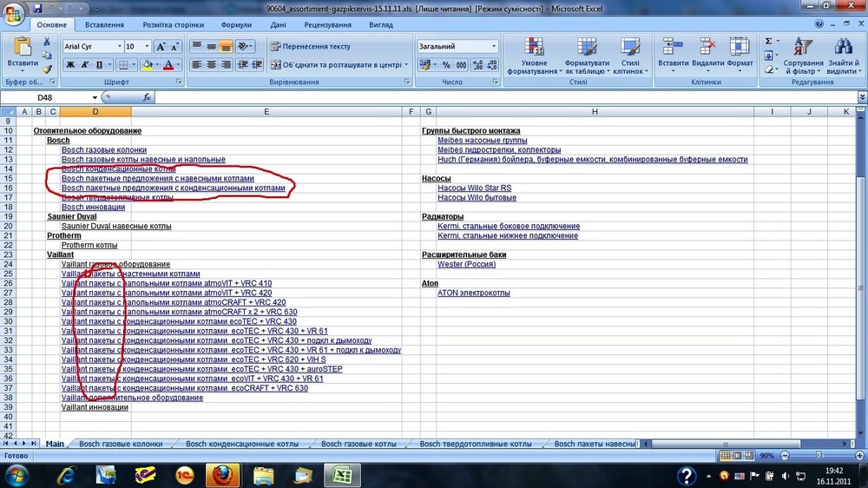Toggle bold formatting (Ж)
Viewport: 868px width, 488px height.
tap(70, 65)
